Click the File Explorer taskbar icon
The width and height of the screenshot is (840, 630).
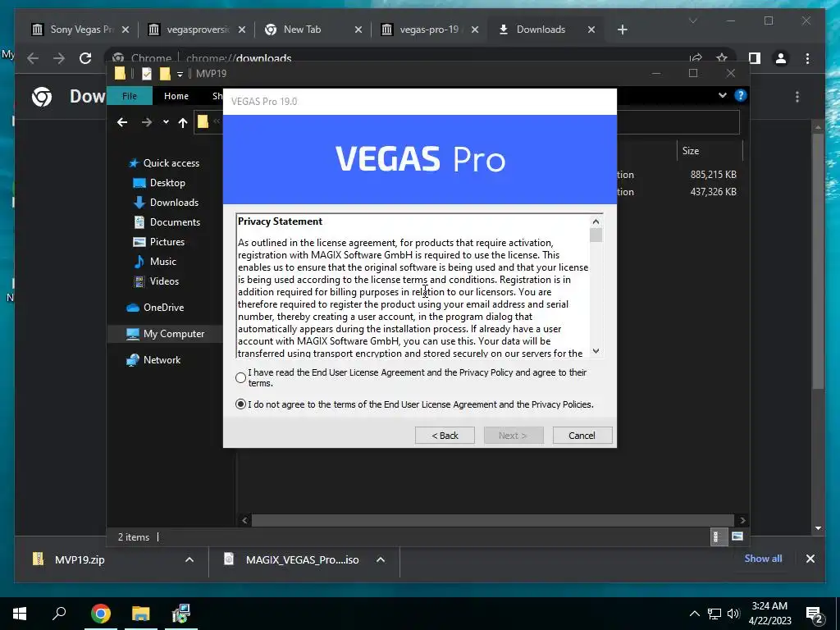pyautogui.click(x=141, y=614)
